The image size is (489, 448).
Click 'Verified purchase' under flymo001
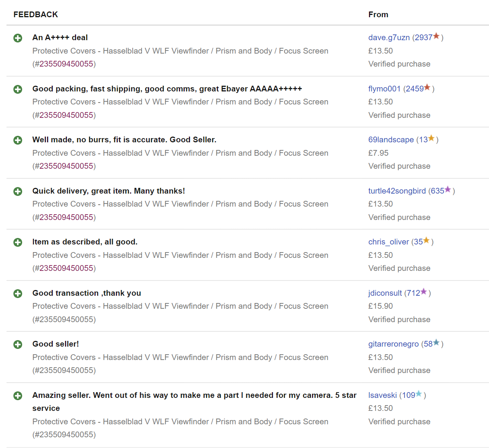399,115
